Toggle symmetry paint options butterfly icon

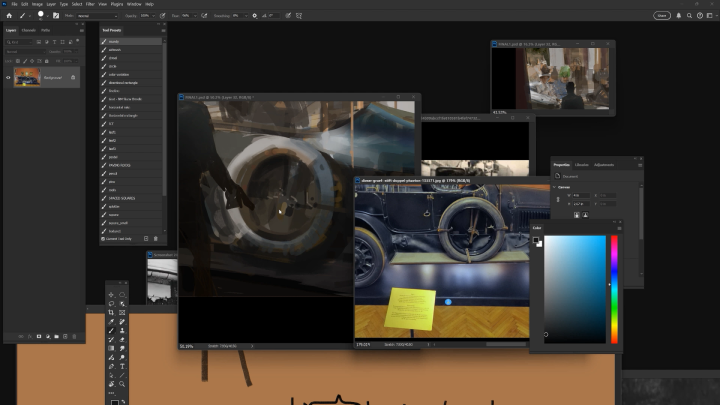click(299, 16)
